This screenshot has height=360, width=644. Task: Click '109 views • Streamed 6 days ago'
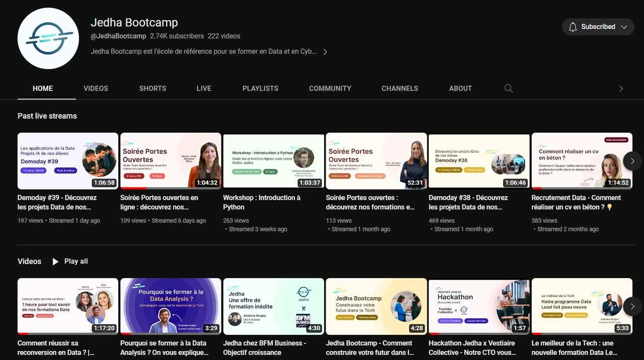pyautogui.click(x=163, y=221)
